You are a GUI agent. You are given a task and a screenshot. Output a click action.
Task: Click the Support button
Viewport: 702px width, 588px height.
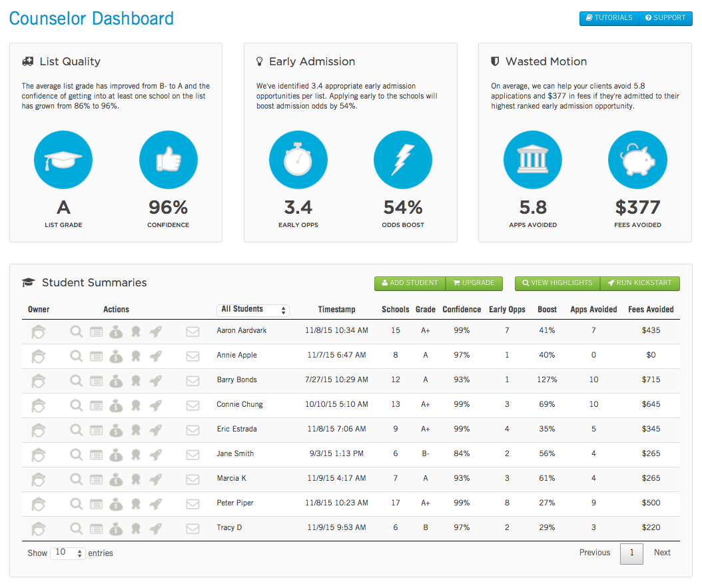click(666, 18)
